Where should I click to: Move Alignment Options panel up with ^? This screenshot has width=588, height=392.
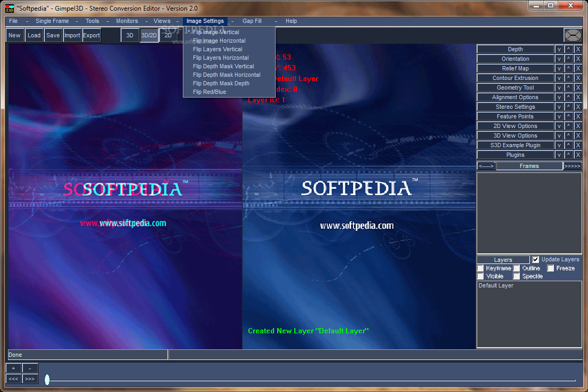pos(568,97)
